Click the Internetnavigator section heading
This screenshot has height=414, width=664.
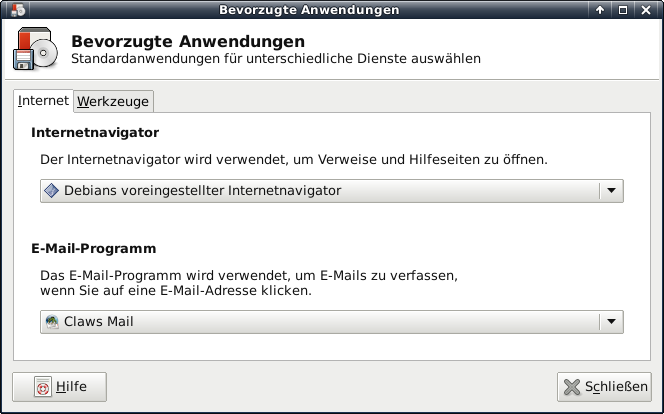click(95, 132)
